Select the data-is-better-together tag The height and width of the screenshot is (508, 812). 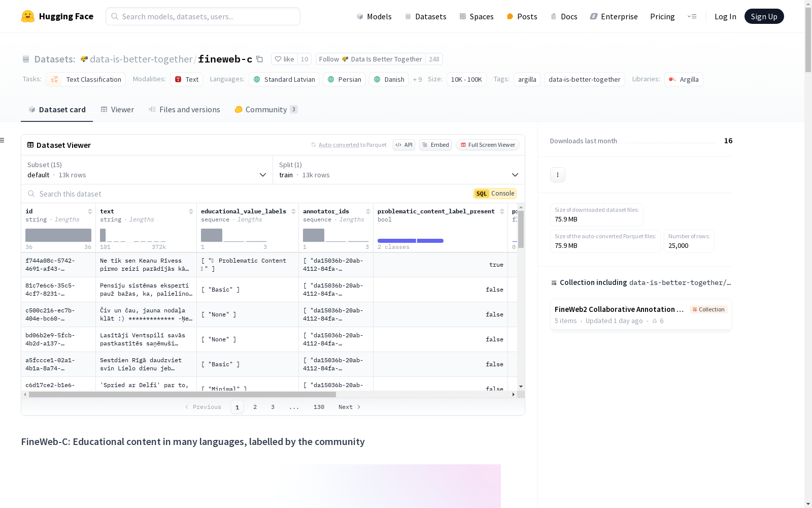pyautogui.click(x=585, y=79)
